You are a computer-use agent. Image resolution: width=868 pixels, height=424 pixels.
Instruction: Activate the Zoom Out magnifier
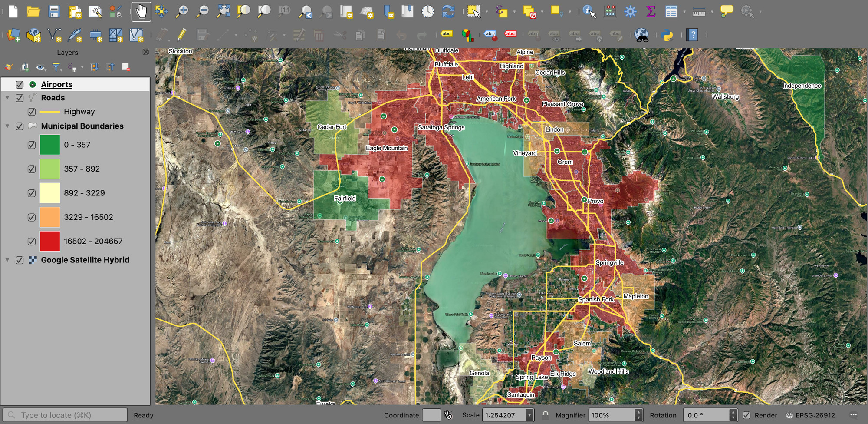pyautogui.click(x=203, y=11)
